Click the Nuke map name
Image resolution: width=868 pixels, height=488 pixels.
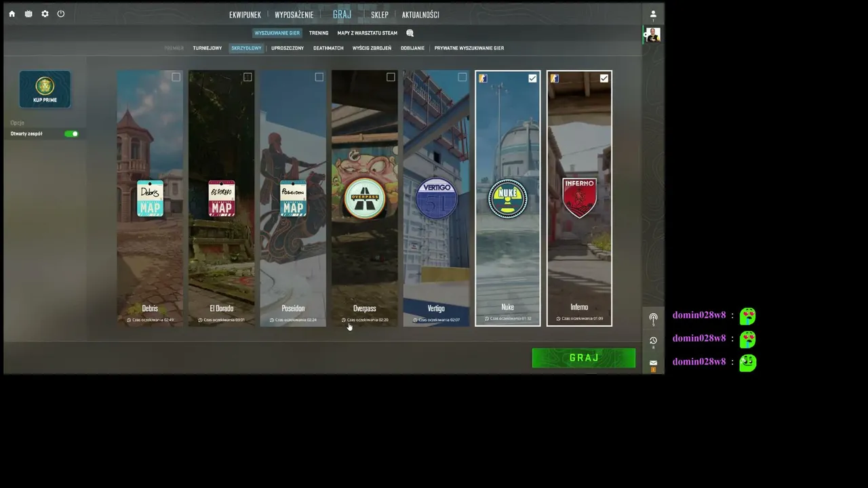click(x=508, y=307)
